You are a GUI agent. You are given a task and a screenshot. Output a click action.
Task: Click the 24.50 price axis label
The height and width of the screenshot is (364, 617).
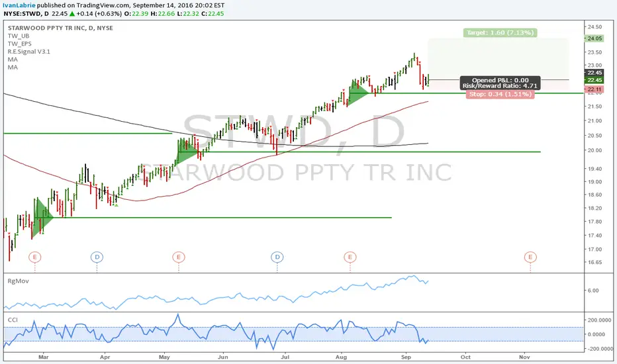pyautogui.click(x=594, y=26)
